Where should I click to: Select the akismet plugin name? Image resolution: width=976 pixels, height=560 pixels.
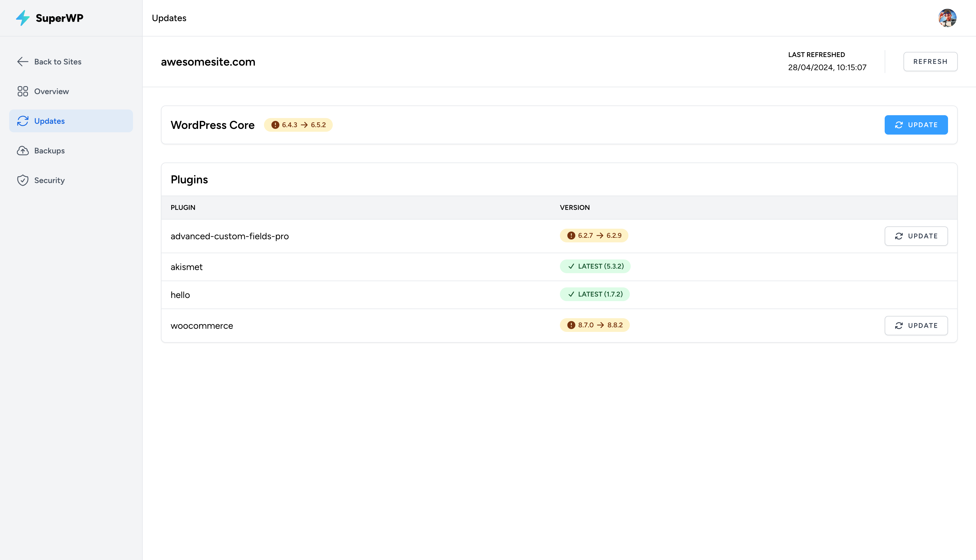187,267
